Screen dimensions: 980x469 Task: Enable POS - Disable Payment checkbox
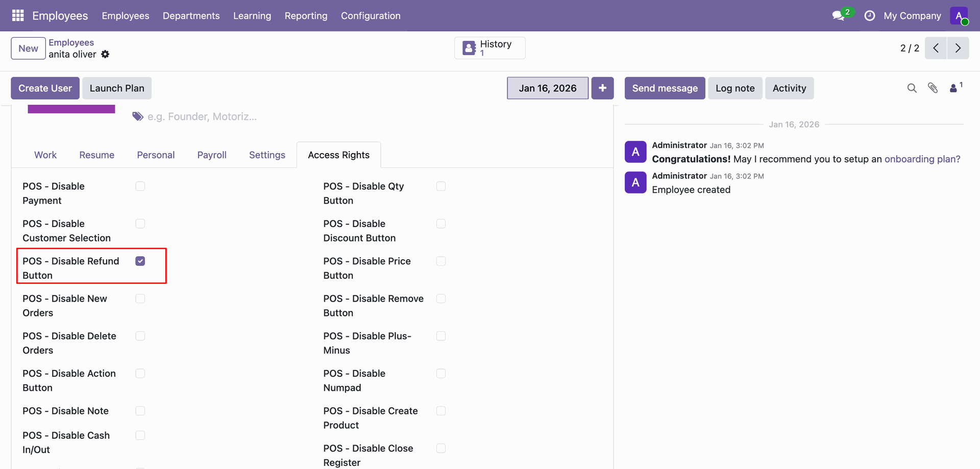coord(140,186)
